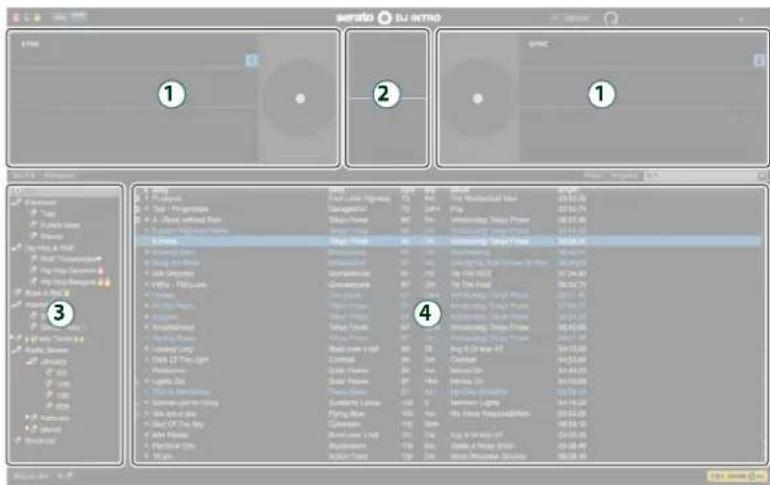Toggle the Album Art button in the bottom bar
Viewport: 770px width, 485px height.
(30, 476)
